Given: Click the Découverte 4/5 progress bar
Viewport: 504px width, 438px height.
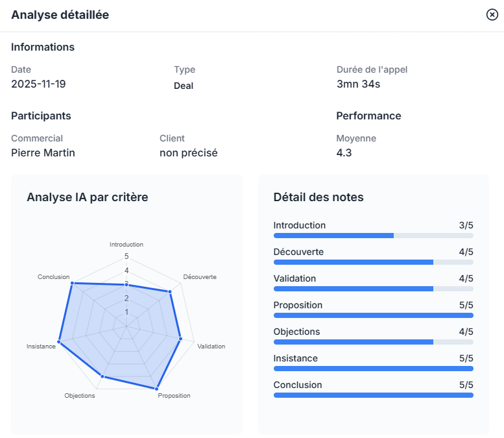Looking at the screenshot, I should [373, 262].
